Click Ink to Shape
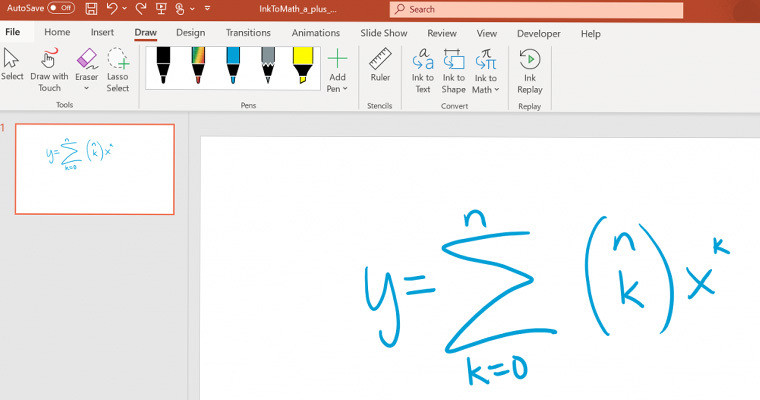 tap(454, 71)
